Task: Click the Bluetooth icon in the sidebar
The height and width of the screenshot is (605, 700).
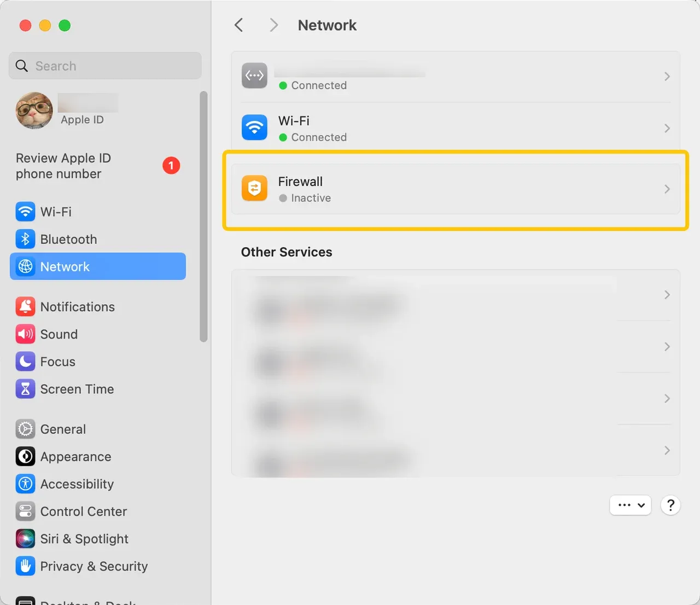Action: (x=25, y=239)
